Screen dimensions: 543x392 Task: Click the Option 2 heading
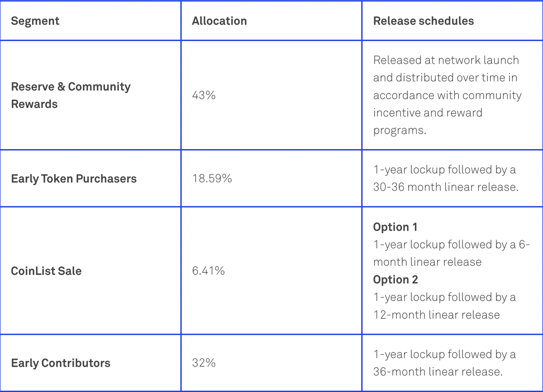coord(395,280)
